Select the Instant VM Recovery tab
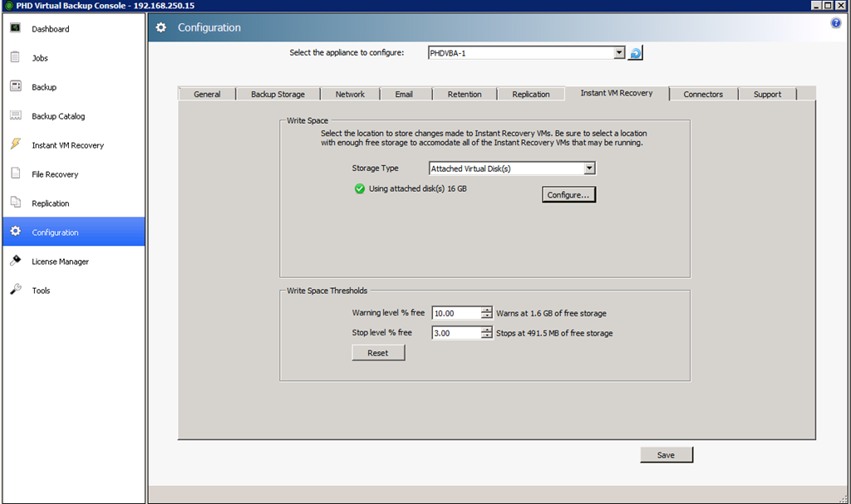 (617, 93)
